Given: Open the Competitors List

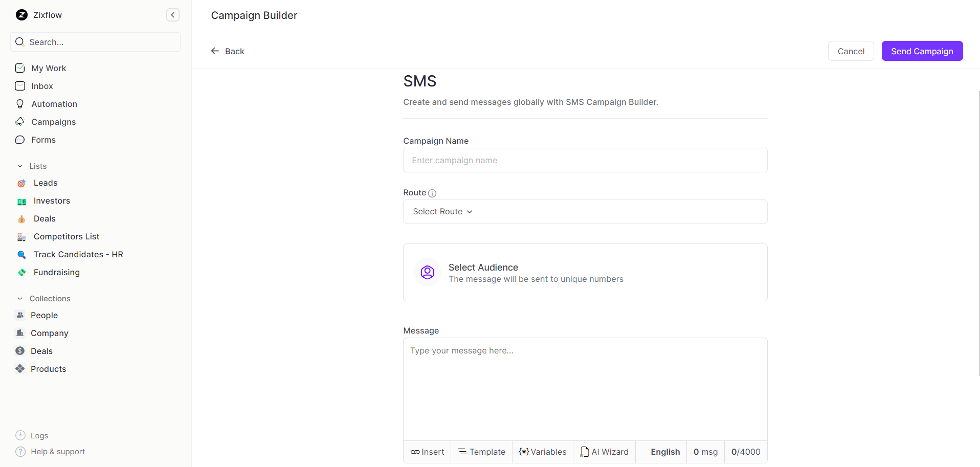Looking at the screenshot, I should click(x=65, y=236).
